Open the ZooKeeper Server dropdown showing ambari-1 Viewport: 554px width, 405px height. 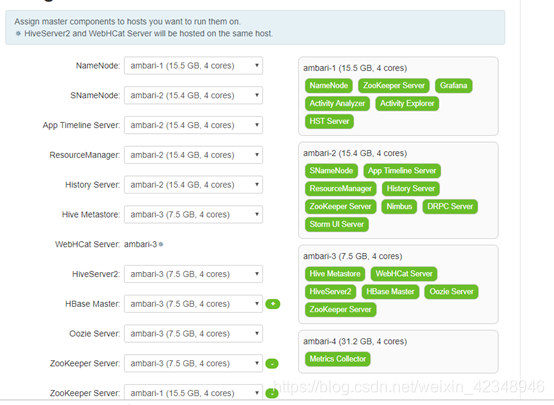pos(193,393)
